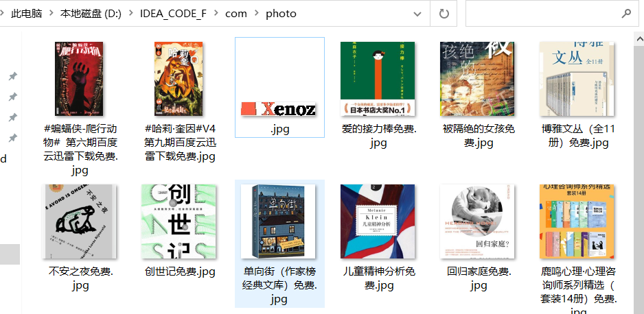Select the 回归家庭 cover thumbnail

(477, 221)
